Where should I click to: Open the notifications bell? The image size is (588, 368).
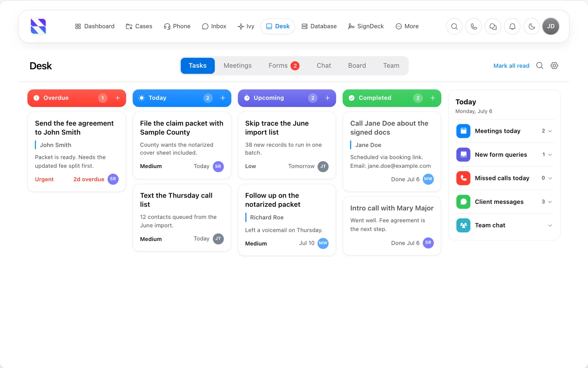pyautogui.click(x=512, y=26)
